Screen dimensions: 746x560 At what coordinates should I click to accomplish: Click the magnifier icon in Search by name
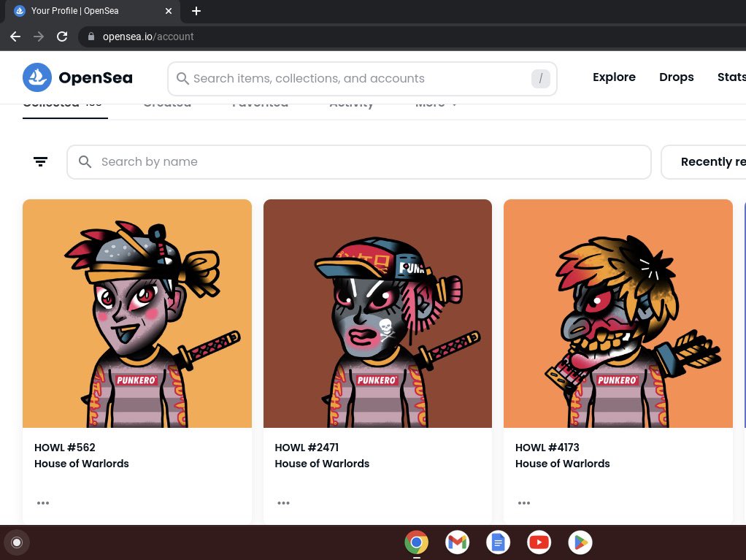85,162
